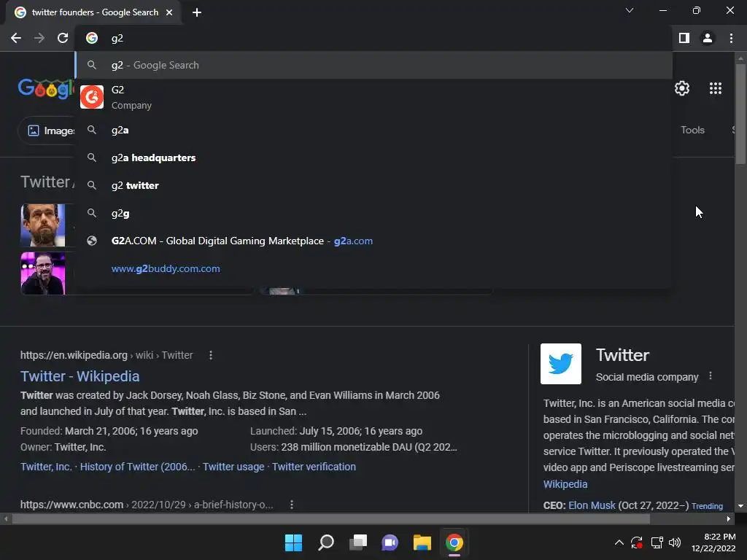Click the Twitter bird logo in knowledge panel
Viewport: 747px width, 560px height.
pyautogui.click(x=561, y=364)
